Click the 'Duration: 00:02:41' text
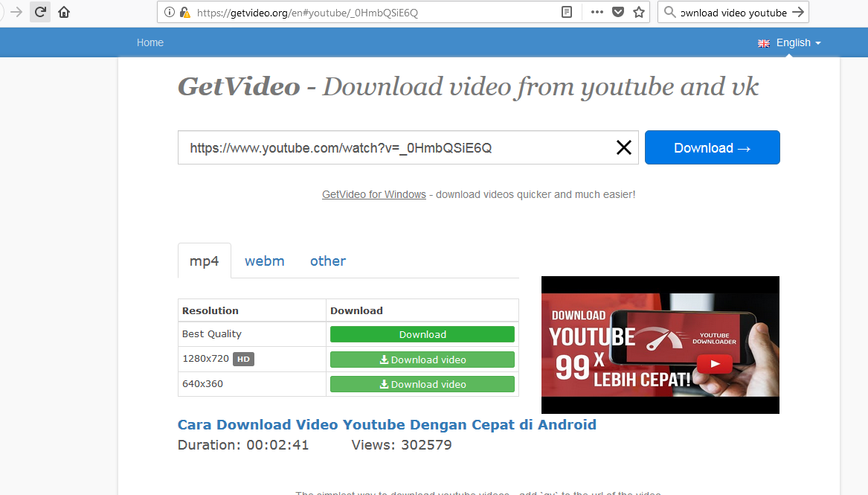The image size is (868, 495). click(243, 444)
